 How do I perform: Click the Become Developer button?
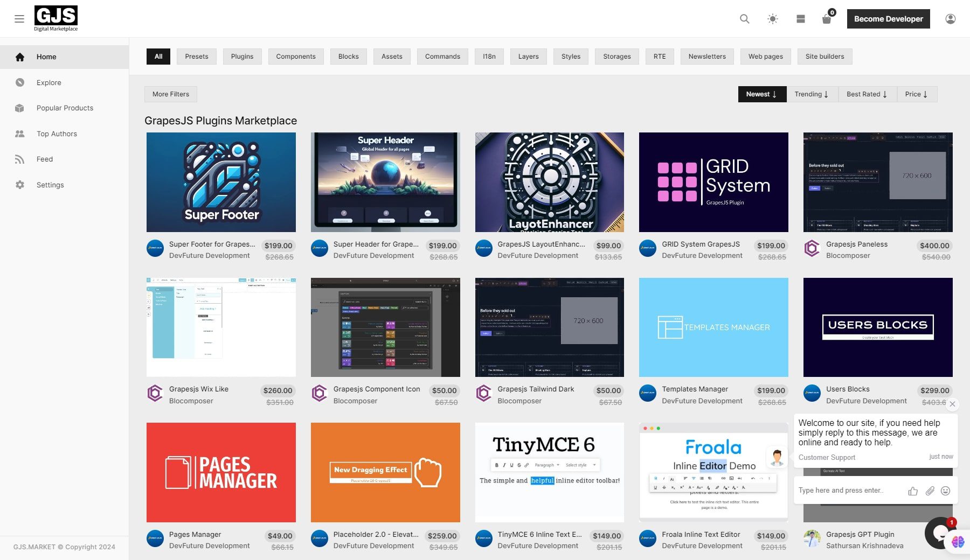coord(889,19)
